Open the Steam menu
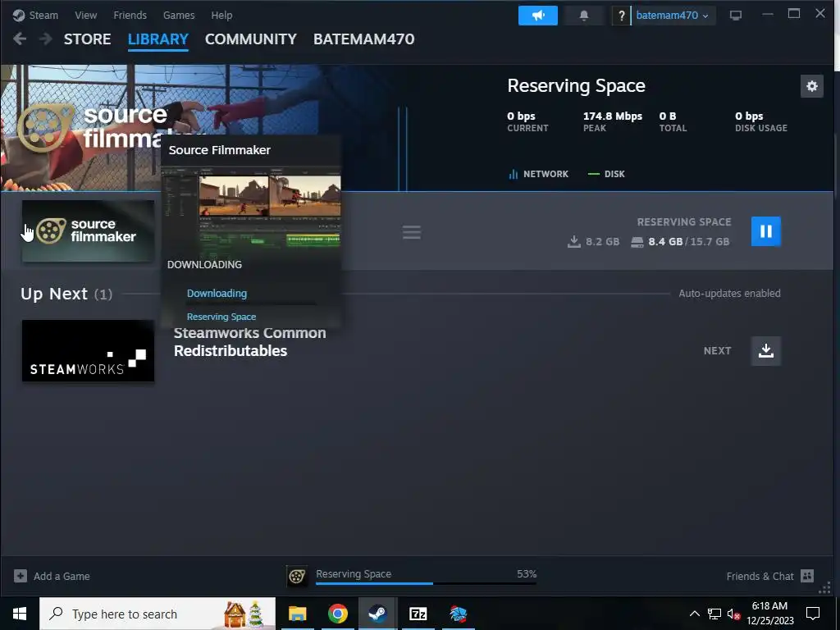Image resolution: width=840 pixels, height=630 pixels. pyautogui.click(x=43, y=15)
